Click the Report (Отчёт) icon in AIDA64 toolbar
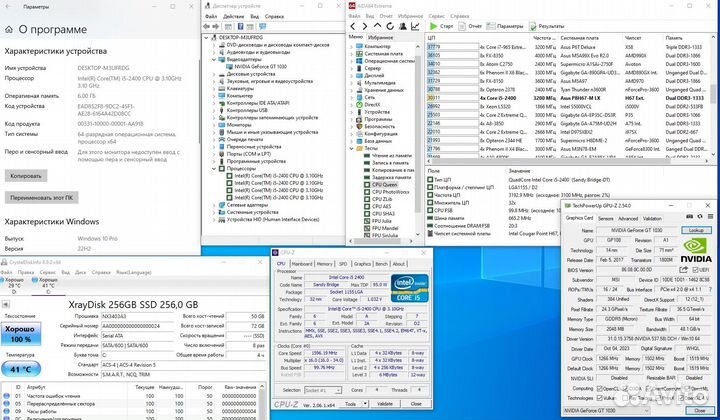 coord(462,26)
